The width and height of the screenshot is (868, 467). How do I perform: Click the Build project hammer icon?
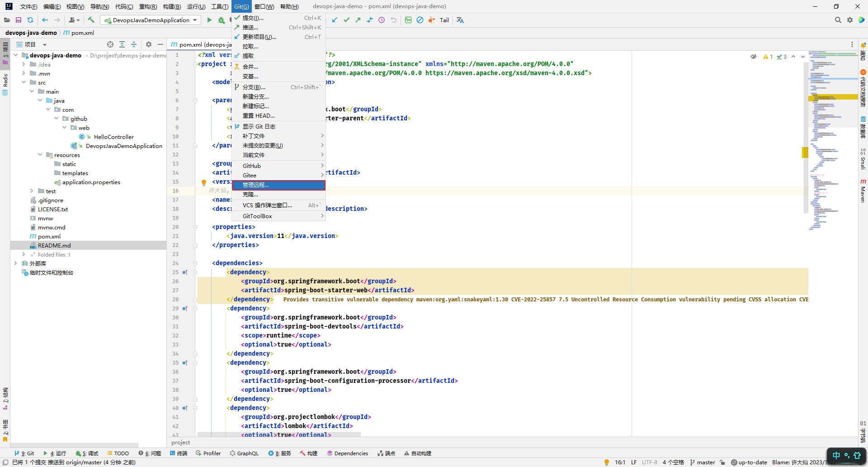(x=91, y=20)
